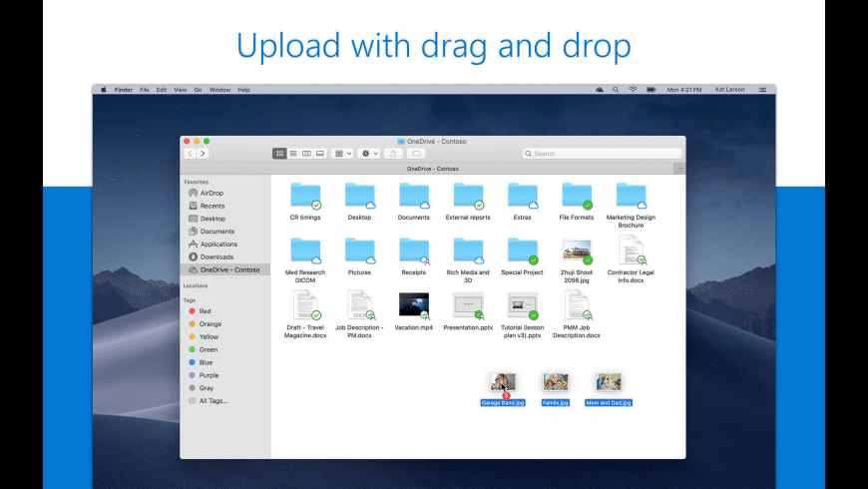
Task: Select the Vacation.mp4 video thumbnail
Action: [414, 305]
